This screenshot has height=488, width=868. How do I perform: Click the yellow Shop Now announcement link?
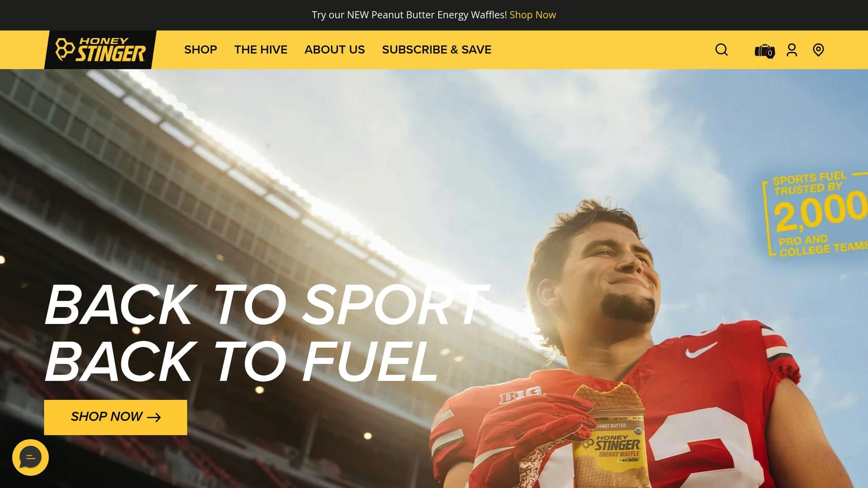(x=533, y=15)
